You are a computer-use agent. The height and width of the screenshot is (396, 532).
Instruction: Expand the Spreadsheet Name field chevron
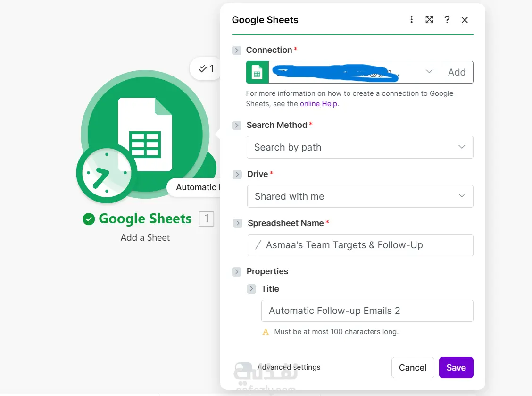click(238, 223)
